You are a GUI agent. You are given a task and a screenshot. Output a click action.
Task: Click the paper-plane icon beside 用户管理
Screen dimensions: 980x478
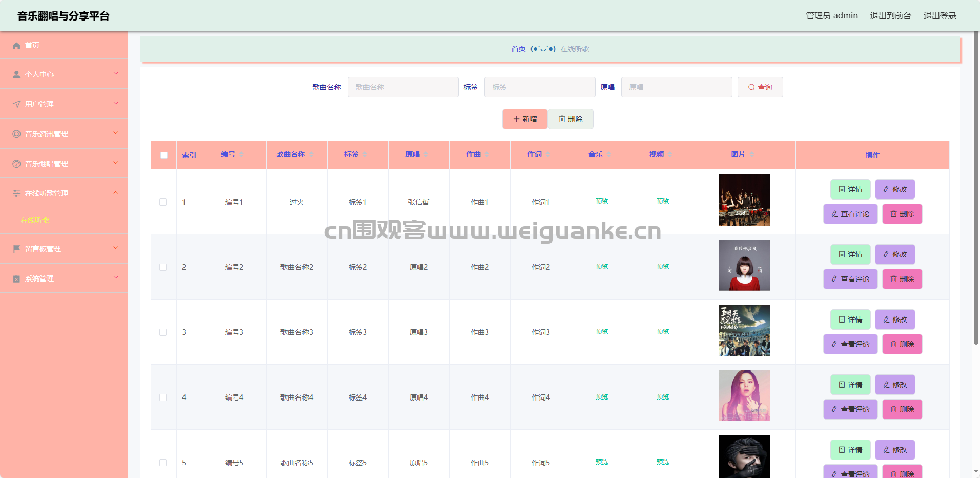click(x=16, y=104)
